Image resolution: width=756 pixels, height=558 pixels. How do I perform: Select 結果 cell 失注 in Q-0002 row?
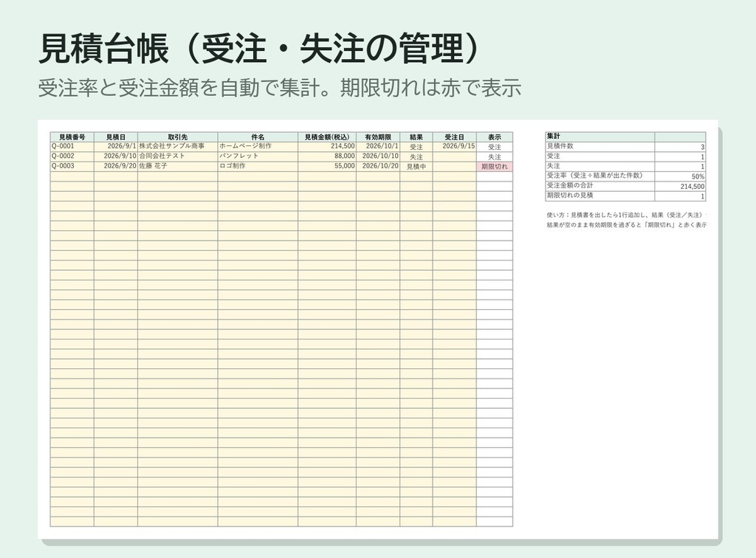(x=416, y=156)
